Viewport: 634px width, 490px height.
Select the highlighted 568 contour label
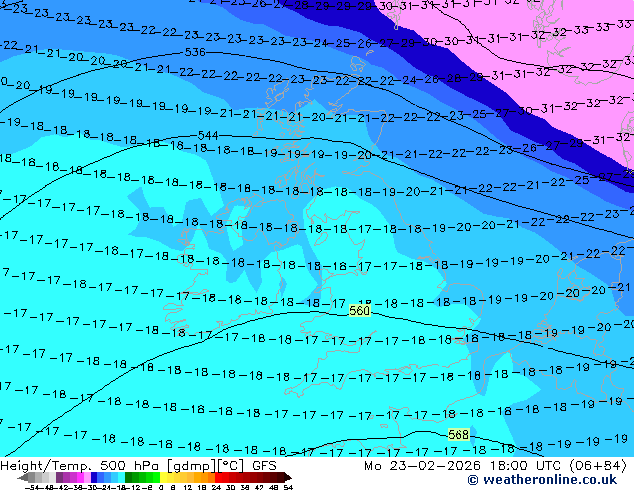pyautogui.click(x=459, y=435)
